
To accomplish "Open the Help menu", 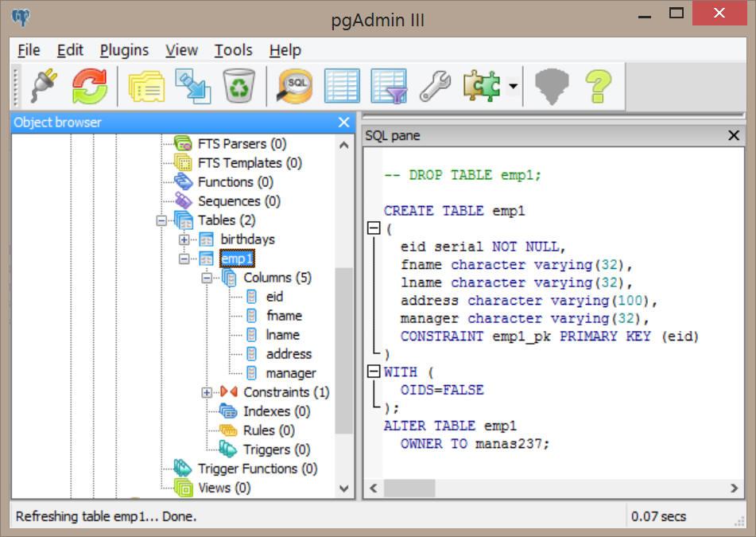I will point(285,50).
